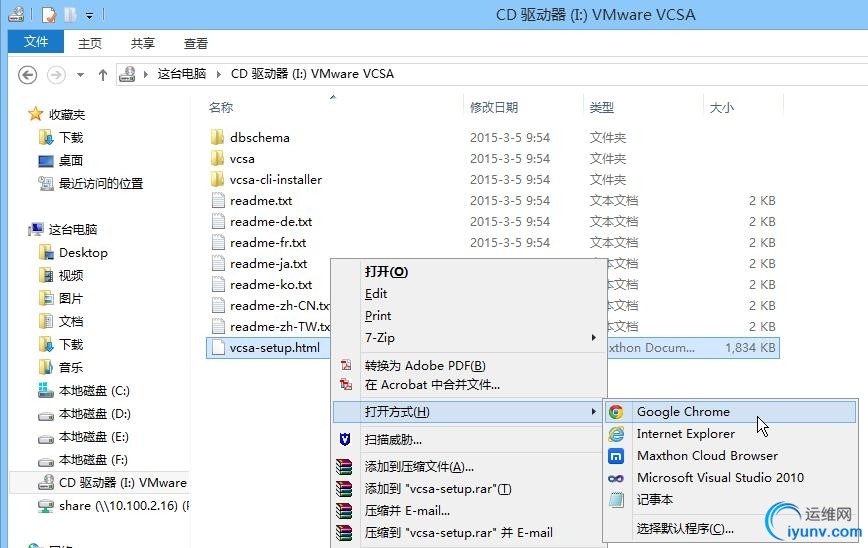Image resolution: width=868 pixels, height=548 pixels.
Task: Click the Forward navigation arrow
Action: point(56,74)
